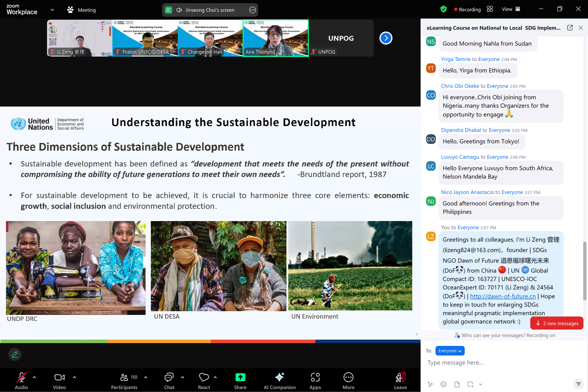The width and height of the screenshot is (588, 392).
Task: Click the green encryption shield icon
Action: (443, 9)
